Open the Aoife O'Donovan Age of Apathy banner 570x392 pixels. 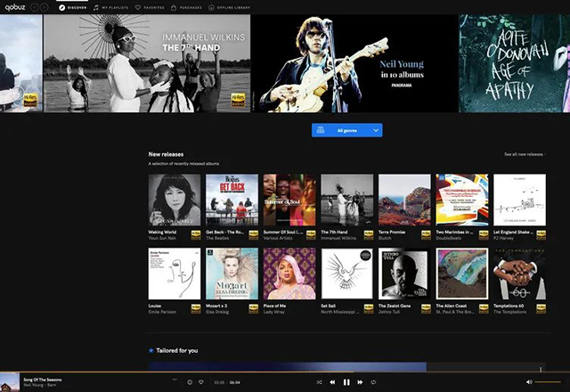515,63
